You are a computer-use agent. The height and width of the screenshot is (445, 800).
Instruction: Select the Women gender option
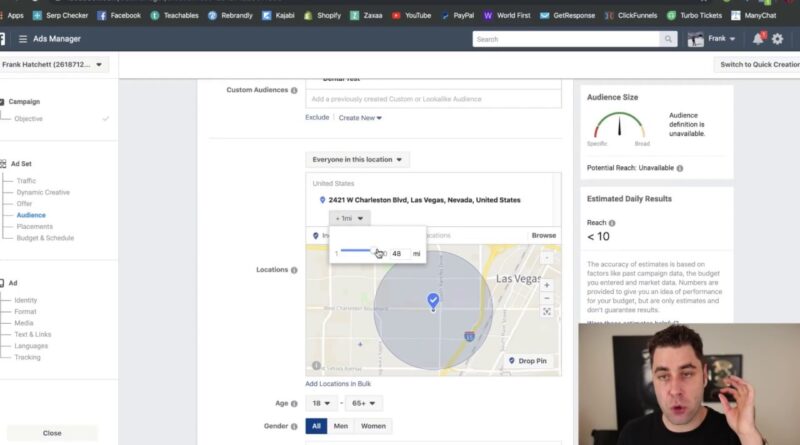point(373,426)
